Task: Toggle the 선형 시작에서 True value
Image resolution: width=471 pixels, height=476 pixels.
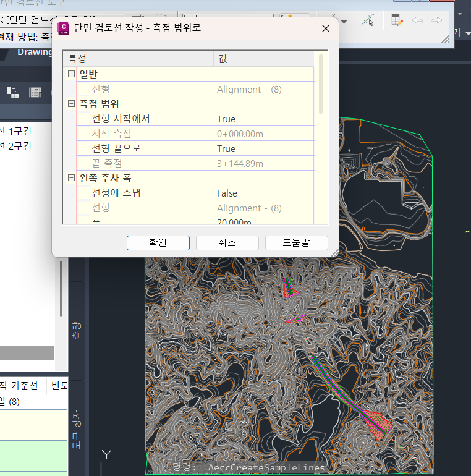Action: click(263, 119)
